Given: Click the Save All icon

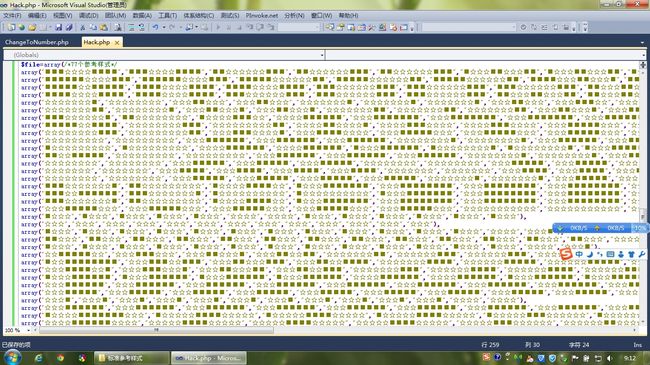Looking at the screenshot, I should click(69, 27).
